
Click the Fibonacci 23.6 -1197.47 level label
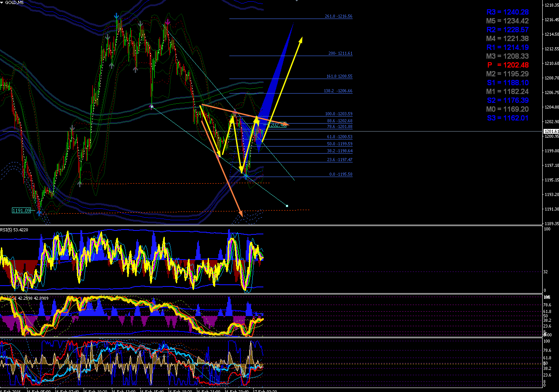339,160
